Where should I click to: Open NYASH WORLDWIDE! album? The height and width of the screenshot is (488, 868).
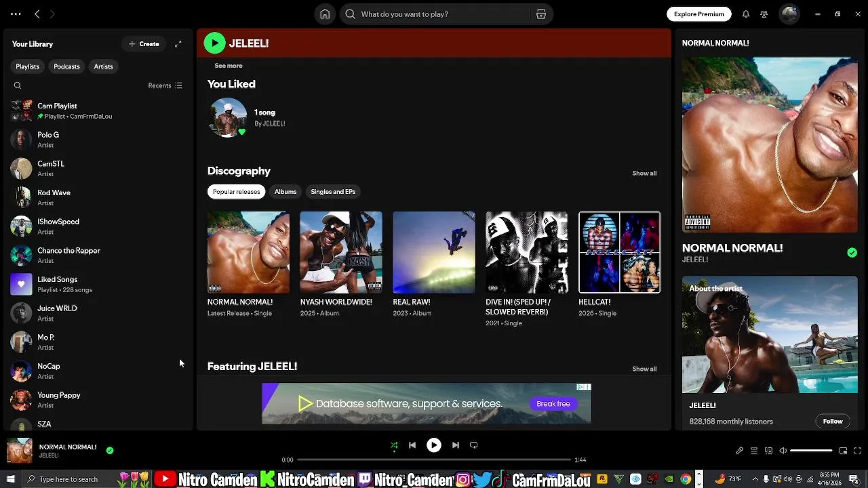pyautogui.click(x=341, y=252)
